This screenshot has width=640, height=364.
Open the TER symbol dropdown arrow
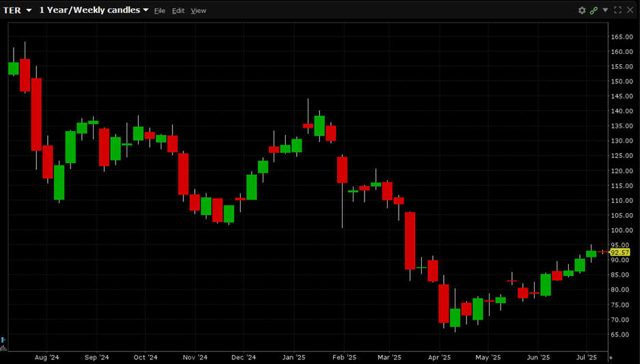point(29,11)
